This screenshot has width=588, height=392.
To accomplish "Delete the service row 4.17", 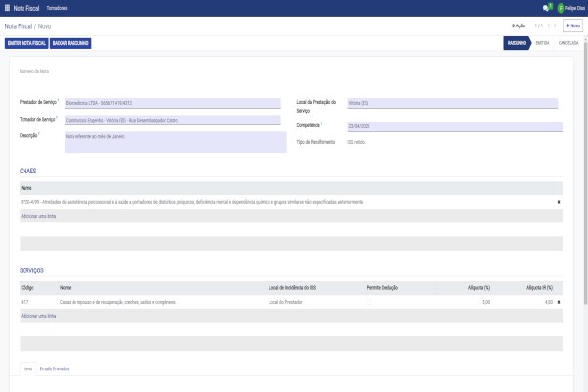I will (559, 303).
